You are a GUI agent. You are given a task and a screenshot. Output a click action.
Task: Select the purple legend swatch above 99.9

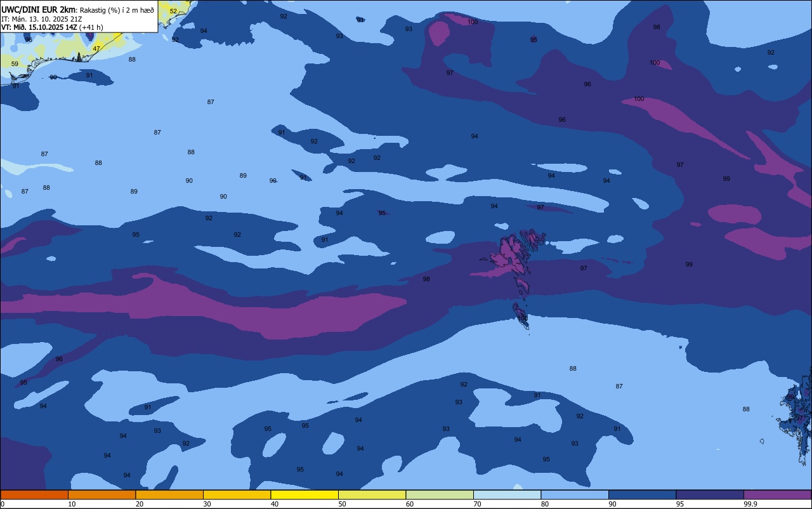coord(777,494)
